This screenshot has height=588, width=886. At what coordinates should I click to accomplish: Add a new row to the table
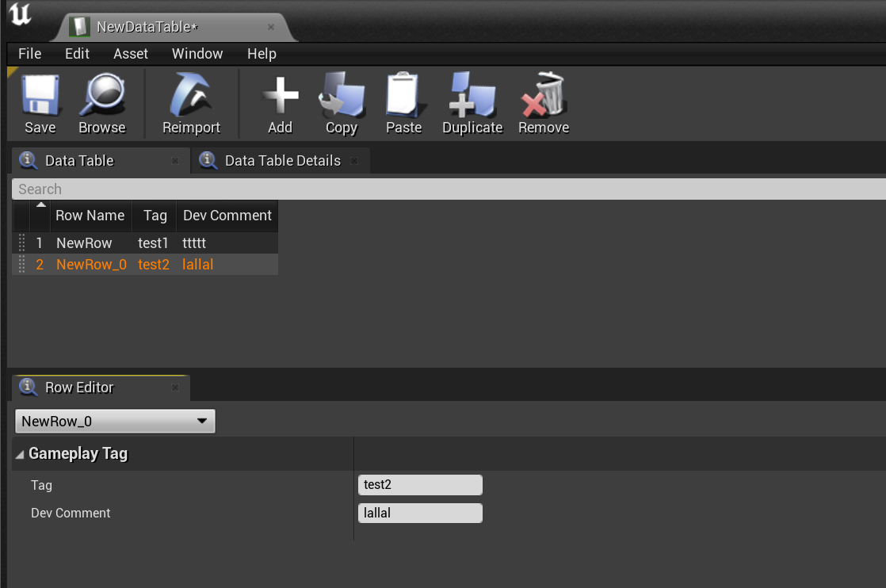point(280,95)
